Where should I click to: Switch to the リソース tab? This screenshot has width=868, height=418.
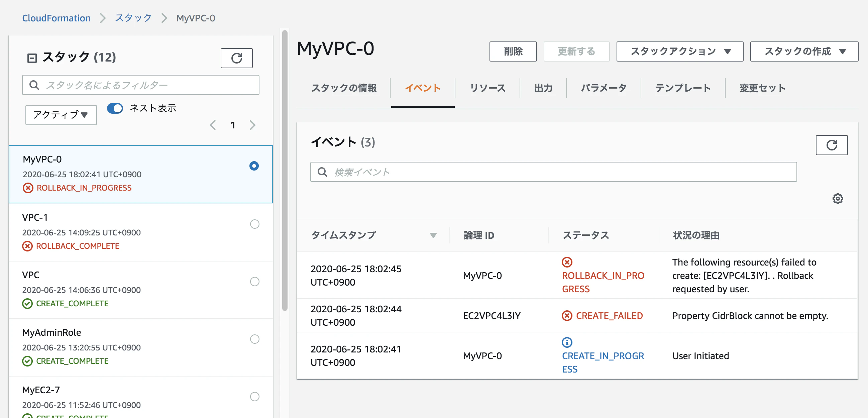click(487, 88)
